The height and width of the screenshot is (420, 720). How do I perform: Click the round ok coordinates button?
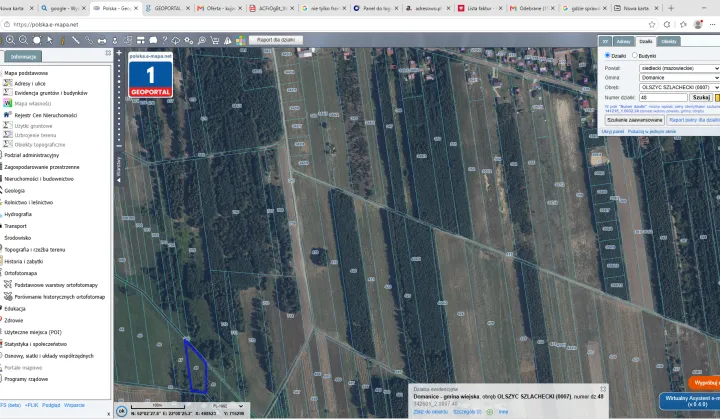[121, 411]
